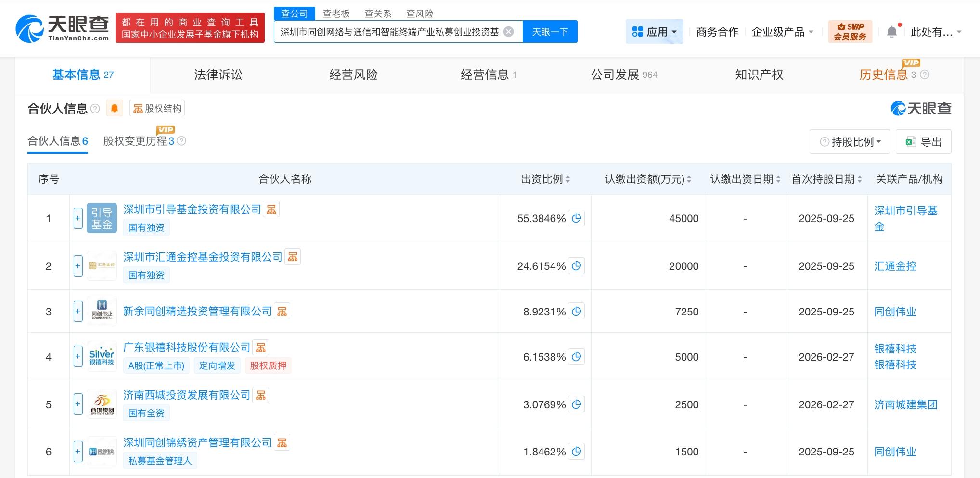Screen dimensions: 980x478
Task: Open equity structure icon for 深圳市引导基金投资有限公司
Action: coord(271,210)
